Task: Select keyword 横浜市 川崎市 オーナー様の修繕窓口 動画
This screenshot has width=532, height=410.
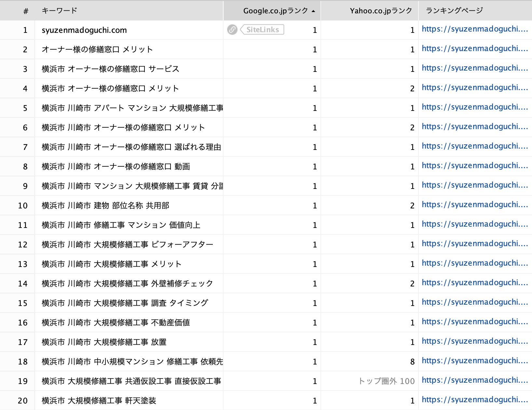Action: (116, 166)
